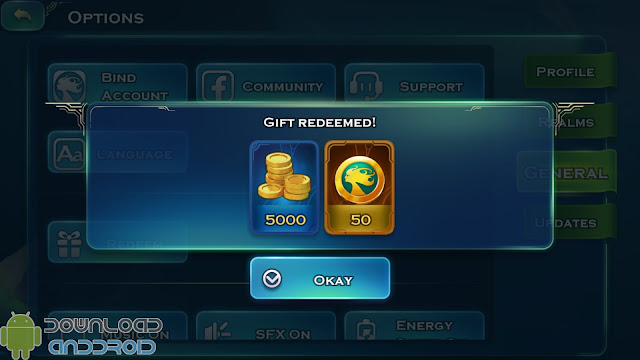Image resolution: width=640 pixels, height=360 pixels.
Task: Open the General tab
Action: click(x=567, y=173)
